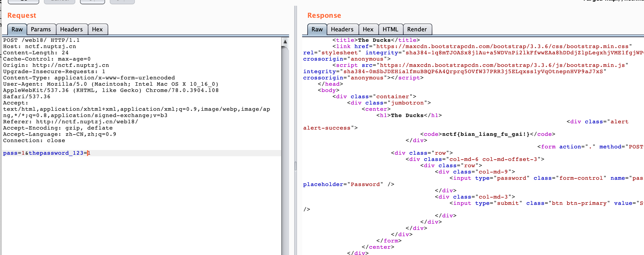This screenshot has height=255, width=644.
Task: Select the Response Raw tab
Action: 317,29
